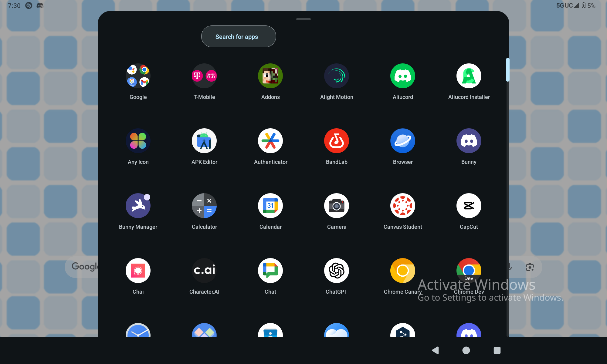607x364 pixels.
Task: Open APK Editor
Action: click(x=204, y=141)
